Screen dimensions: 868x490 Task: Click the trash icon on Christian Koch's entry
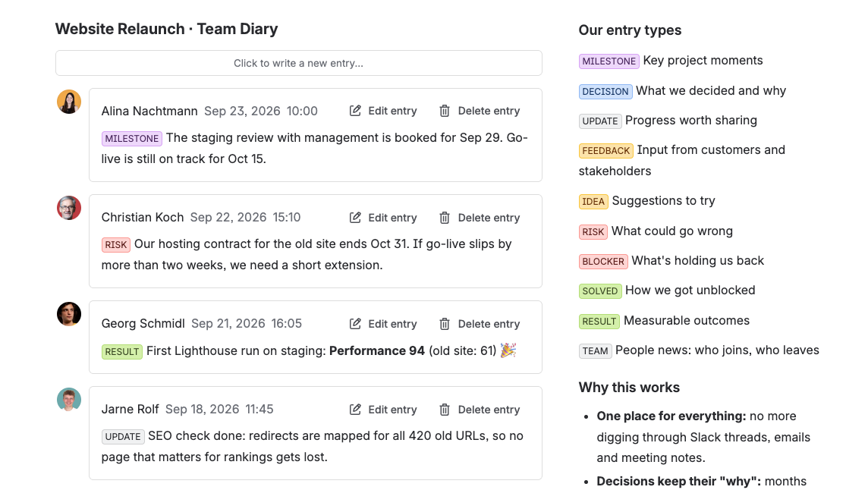click(445, 218)
